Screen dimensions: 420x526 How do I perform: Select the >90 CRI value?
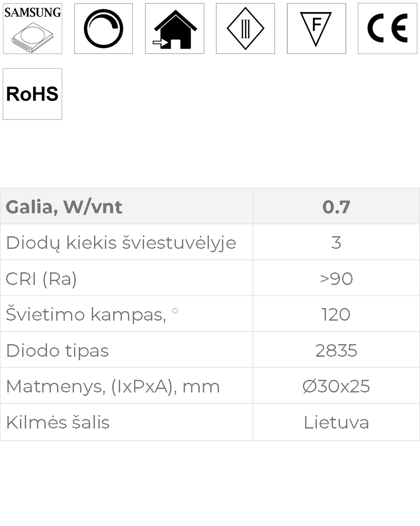point(336,278)
